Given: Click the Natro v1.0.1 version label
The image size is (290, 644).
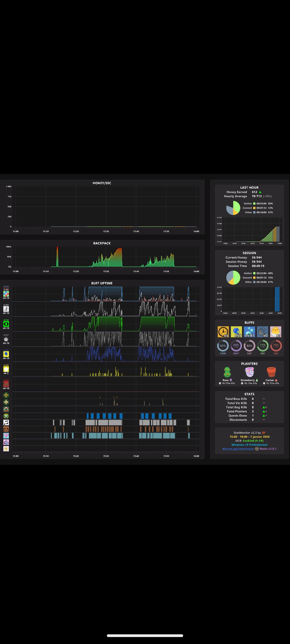Looking at the screenshot, I should [268, 449].
